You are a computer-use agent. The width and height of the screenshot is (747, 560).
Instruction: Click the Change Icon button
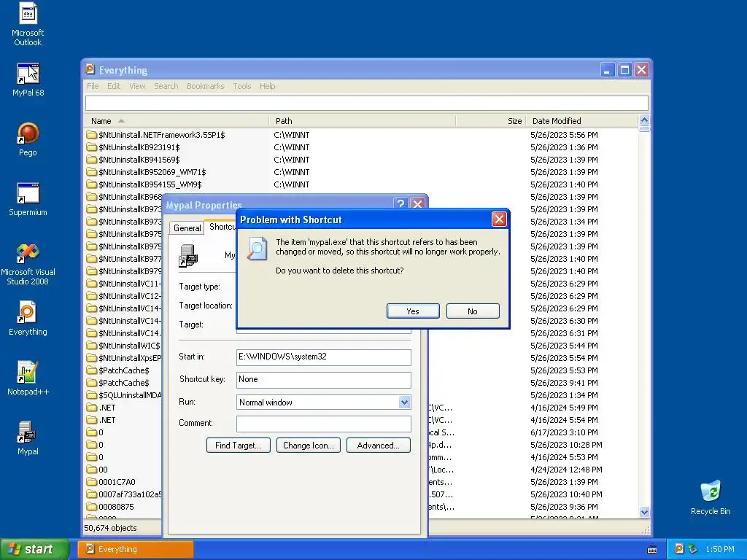(309, 446)
